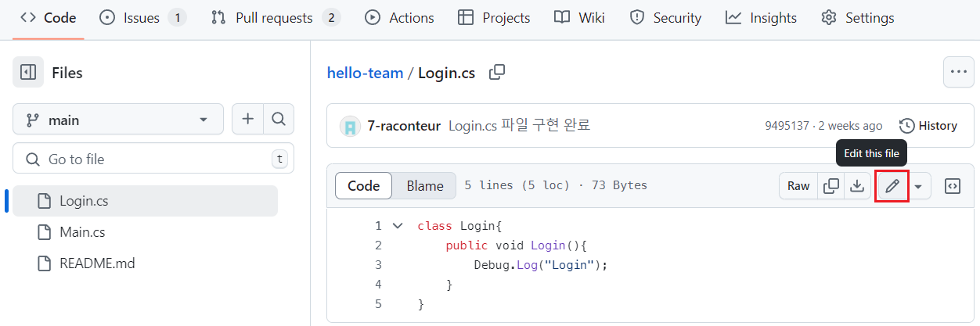Screen dimensions: 980x326
Task: Open the Wiki tab
Action: tap(579, 17)
